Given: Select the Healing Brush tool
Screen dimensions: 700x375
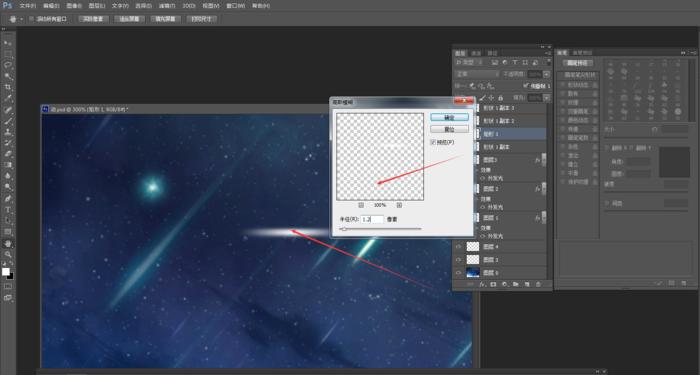Looking at the screenshot, I should click(8, 110).
